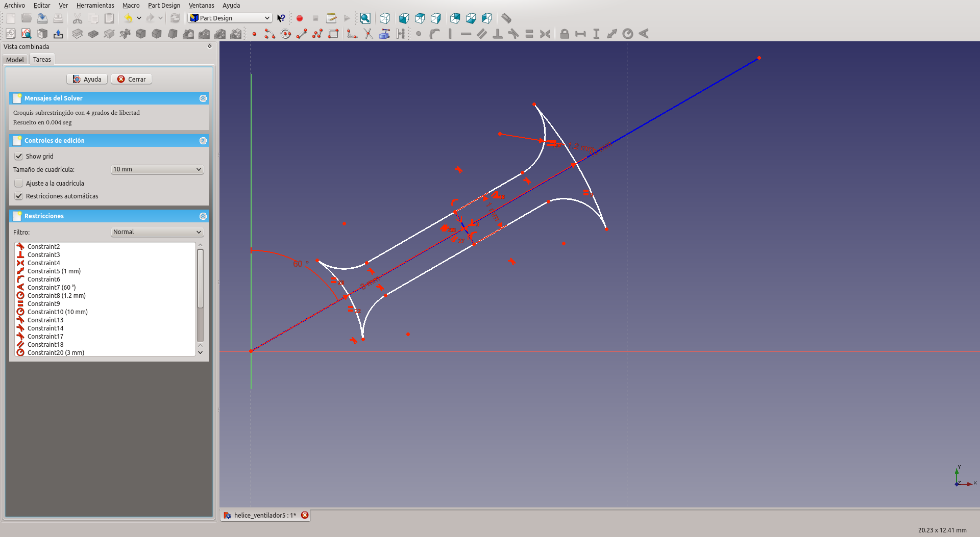
Task: Collapse the Controles de edición section
Action: tap(203, 141)
